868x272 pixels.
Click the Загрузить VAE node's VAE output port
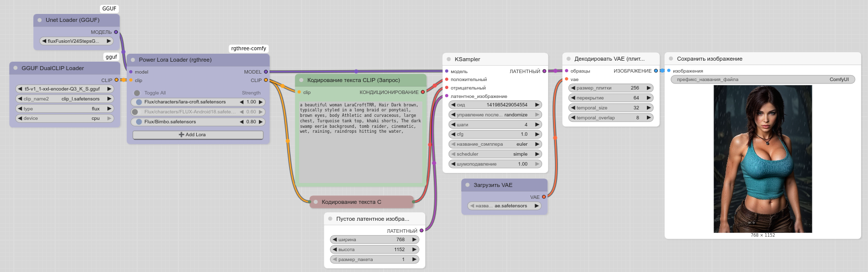point(544,197)
